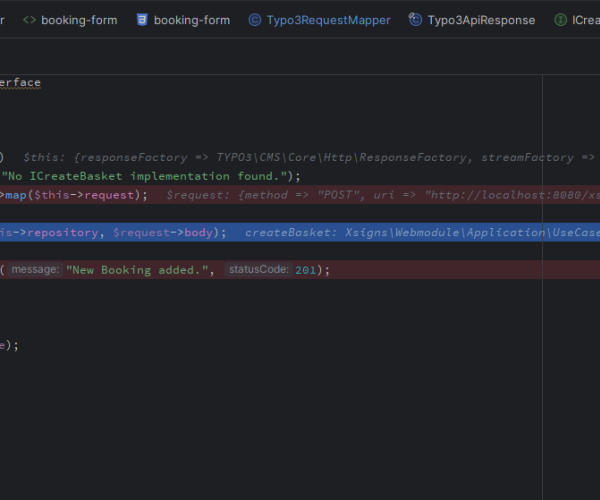Click the createBasket inline debug value
This screenshot has width=600, height=500.
coord(420,232)
